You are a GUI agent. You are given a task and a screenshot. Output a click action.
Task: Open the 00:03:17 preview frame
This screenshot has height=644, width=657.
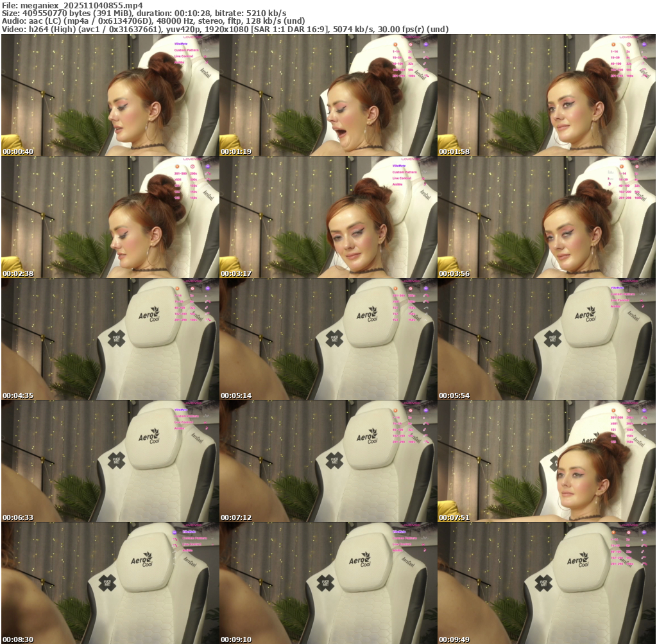tap(328, 217)
